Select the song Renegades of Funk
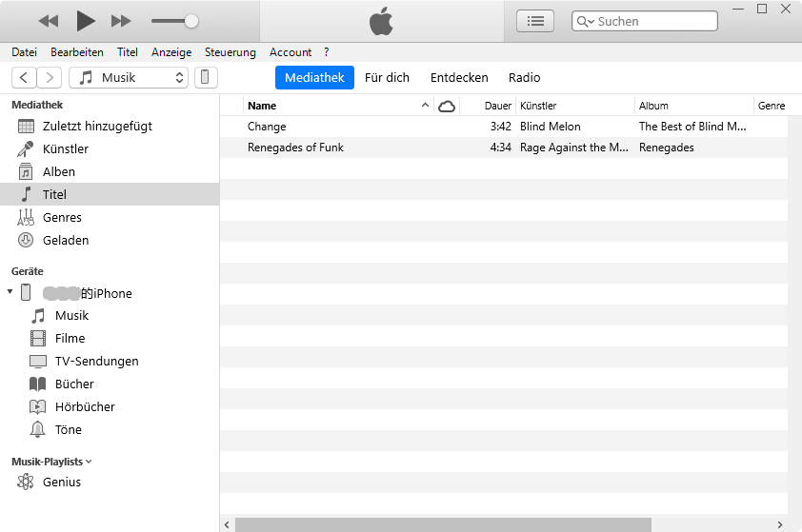 coord(295,148)
